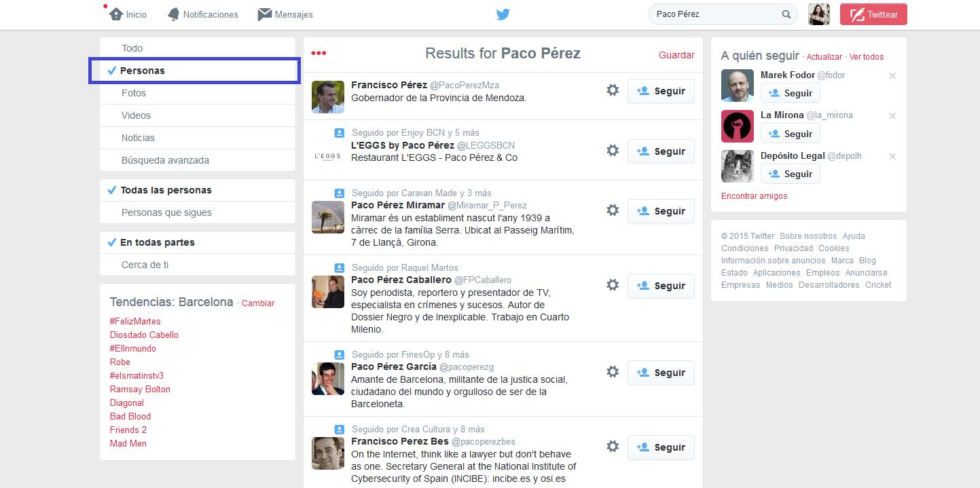Switch to Noticias results
This screenshot has height=488, width=980.
tap(138, 138)
